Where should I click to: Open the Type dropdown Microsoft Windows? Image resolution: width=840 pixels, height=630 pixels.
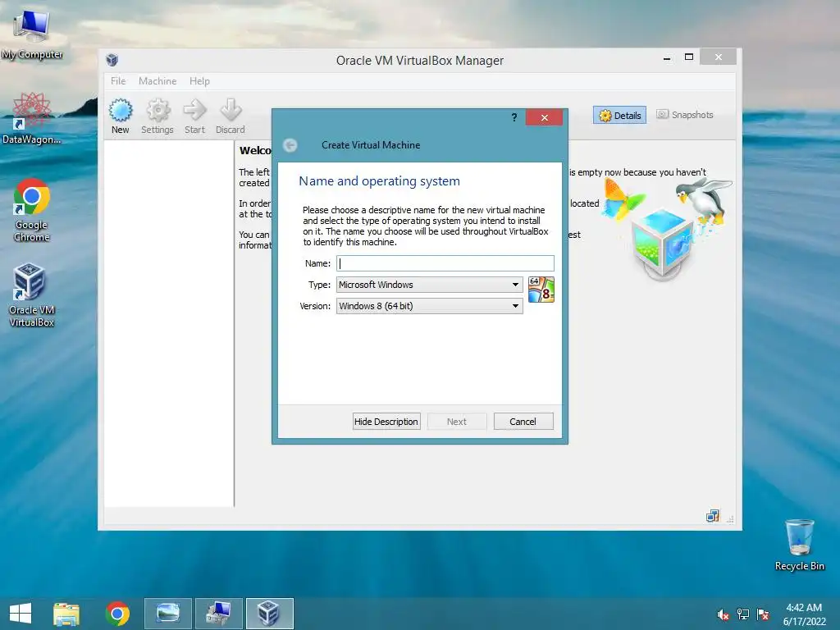430,285
